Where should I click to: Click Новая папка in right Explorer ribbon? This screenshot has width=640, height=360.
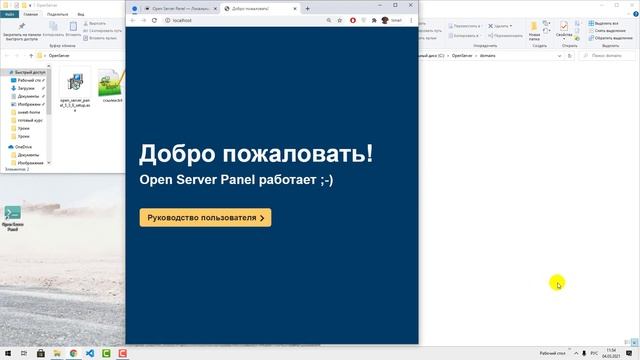click(x=534, y=31)
